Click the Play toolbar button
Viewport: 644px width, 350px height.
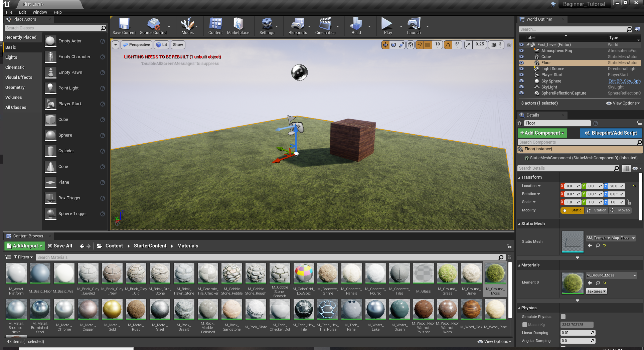click(x=388, y=26)
